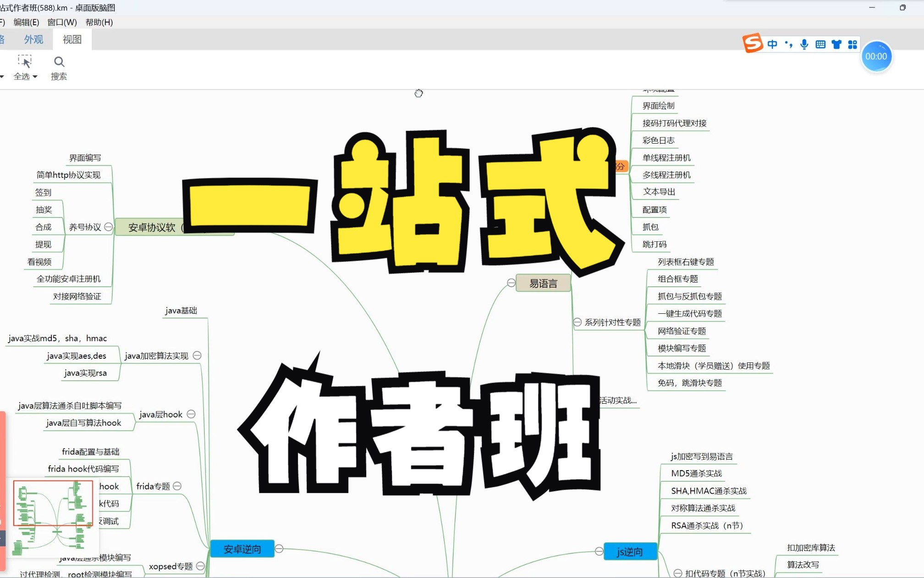
Task: Select the 对接网络验证 node
Action: [77, 296]
